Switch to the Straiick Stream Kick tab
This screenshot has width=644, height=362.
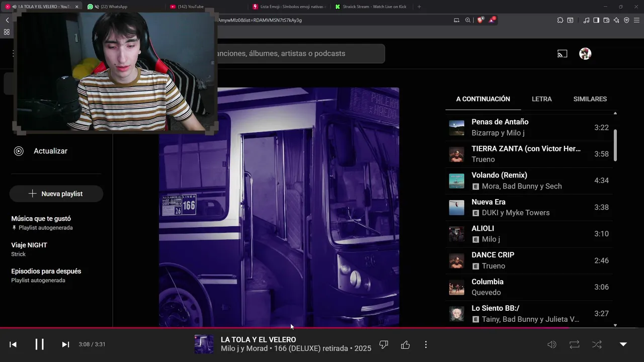coord(371,7)
